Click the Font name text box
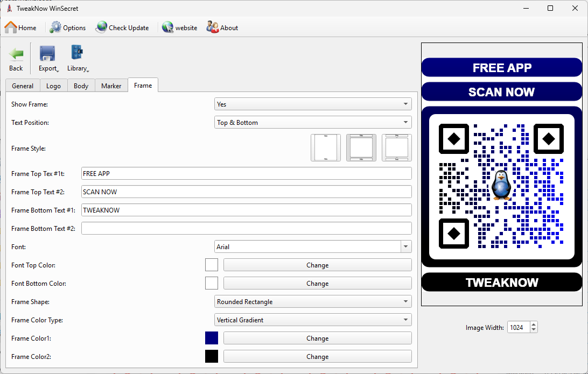Screen dimensions: 588x374 pyautogui.click(x=308, y=246)
